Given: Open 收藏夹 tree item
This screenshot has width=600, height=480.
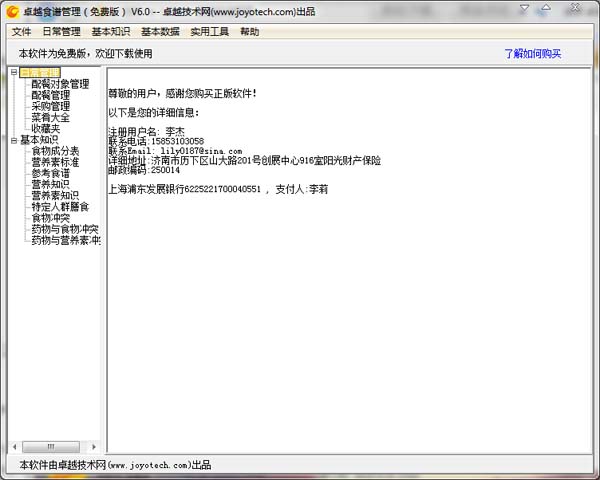Looking at the screenshot, I should pos(46,128).
